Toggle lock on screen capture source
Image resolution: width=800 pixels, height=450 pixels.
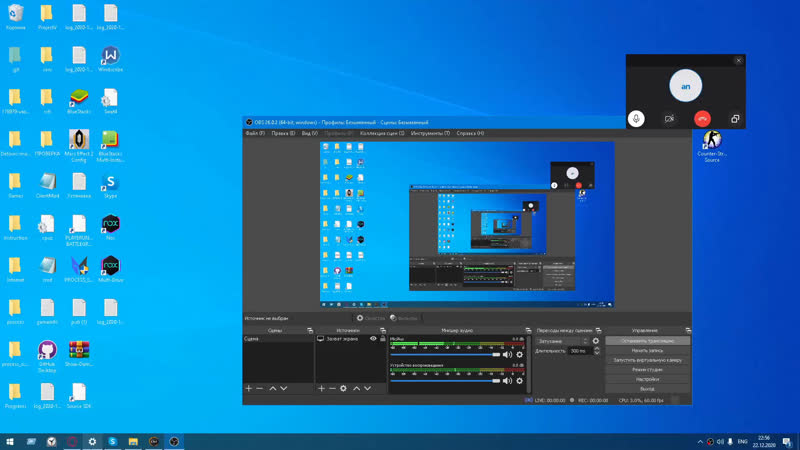[x=383, y=339]
